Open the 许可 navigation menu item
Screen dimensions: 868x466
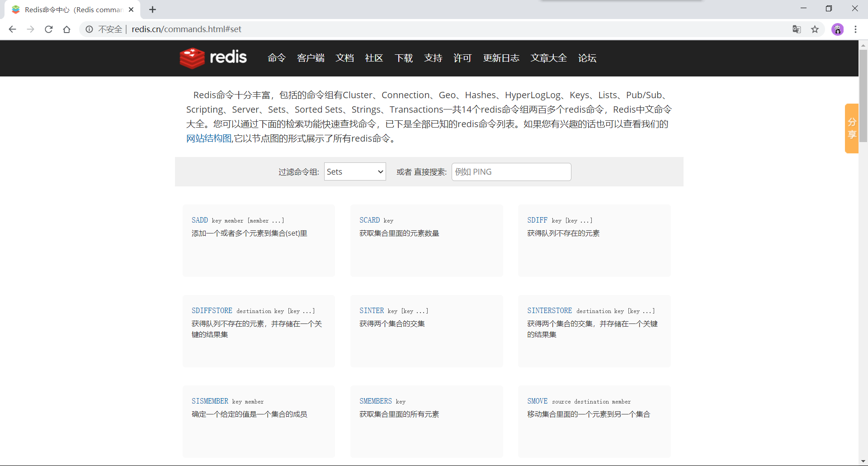click(x=462, y=58)
